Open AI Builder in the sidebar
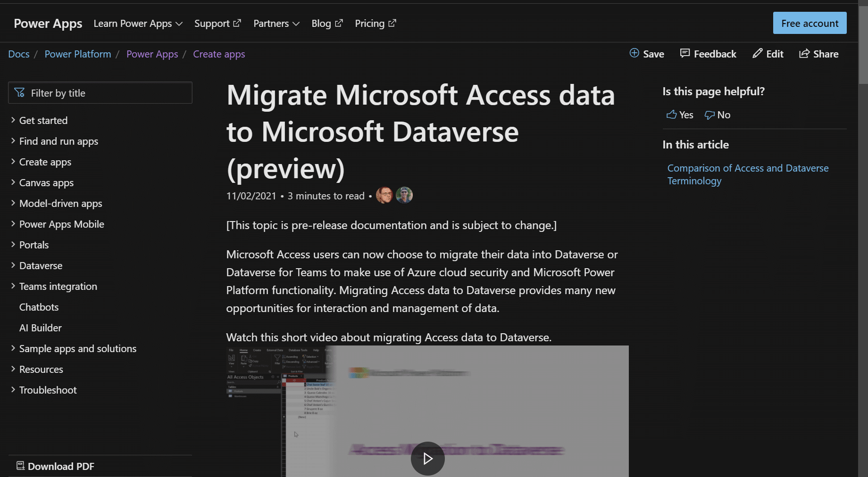 coord(40,328)
